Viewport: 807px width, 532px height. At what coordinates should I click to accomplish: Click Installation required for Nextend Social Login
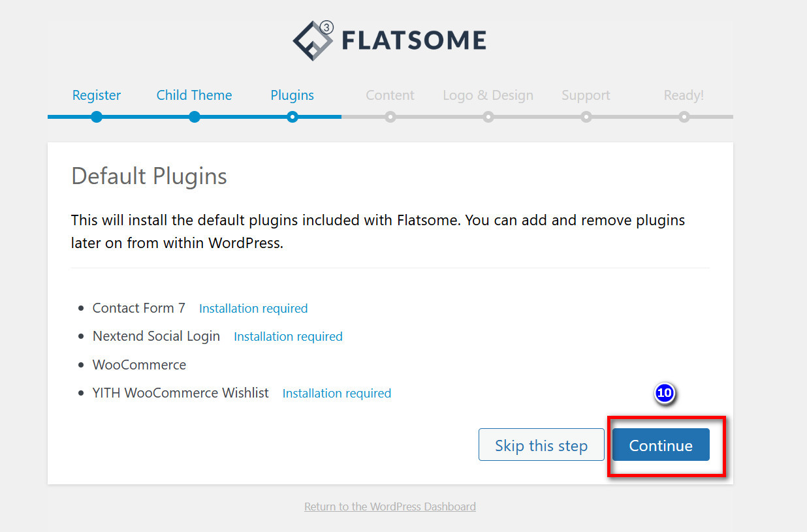pyautogui.click(x=288, y=336)
